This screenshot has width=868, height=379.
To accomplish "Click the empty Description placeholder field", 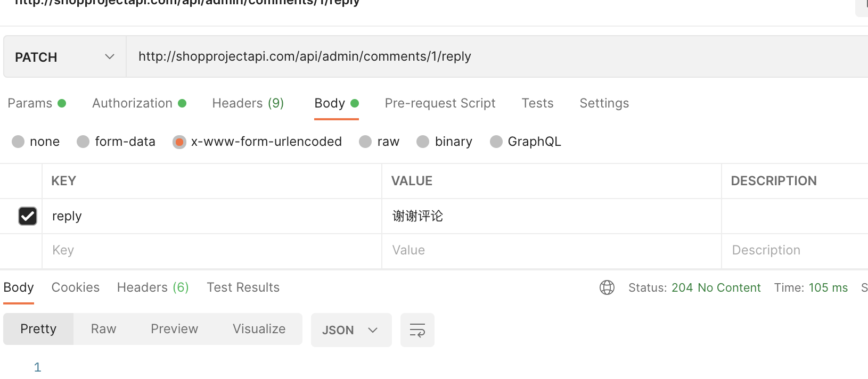I will (x=795, y=251).
